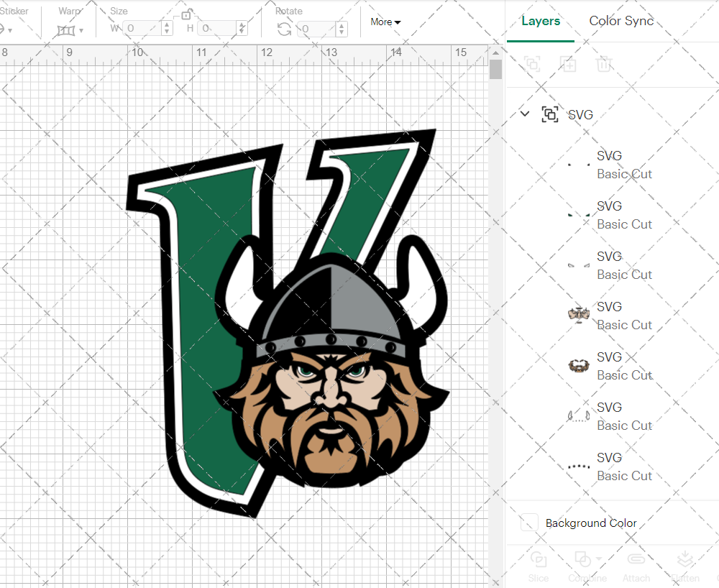719x588 pixels.
Task: Click the Group layers icon
Action: point(532,64)
